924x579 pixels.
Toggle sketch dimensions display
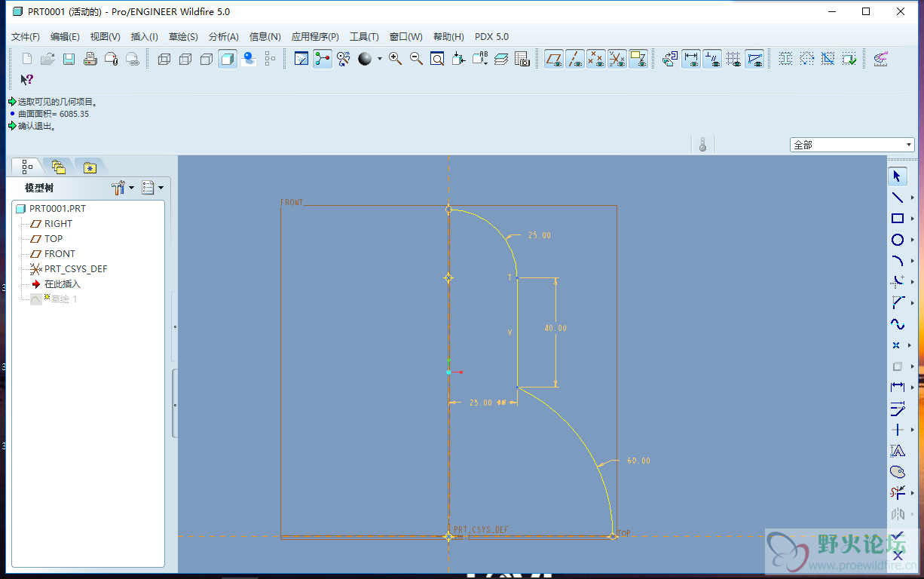coord(690,59)
